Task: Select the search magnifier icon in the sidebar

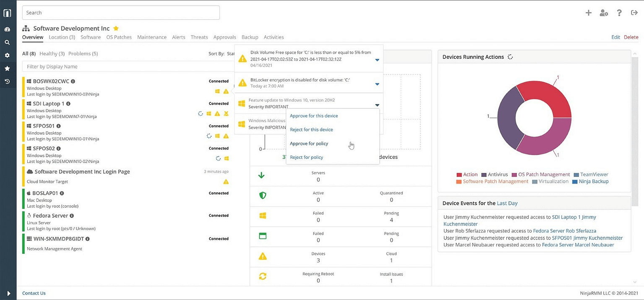Action: (7, 42)
